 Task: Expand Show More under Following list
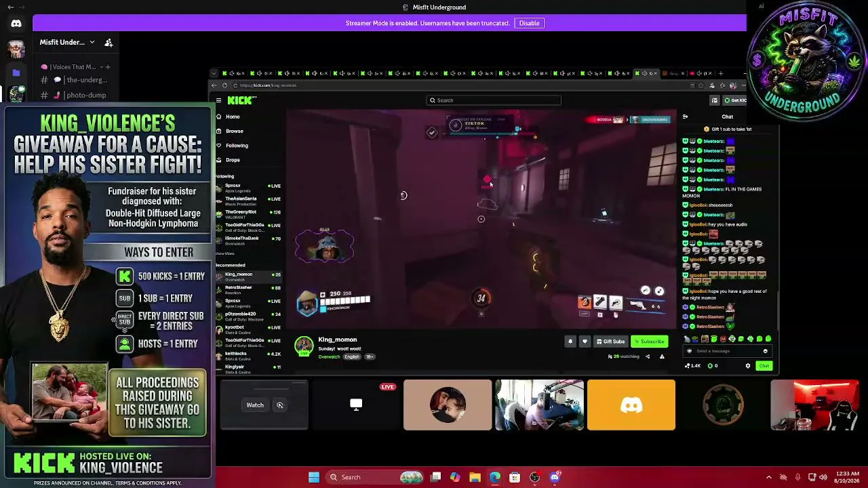pos(225,253)
